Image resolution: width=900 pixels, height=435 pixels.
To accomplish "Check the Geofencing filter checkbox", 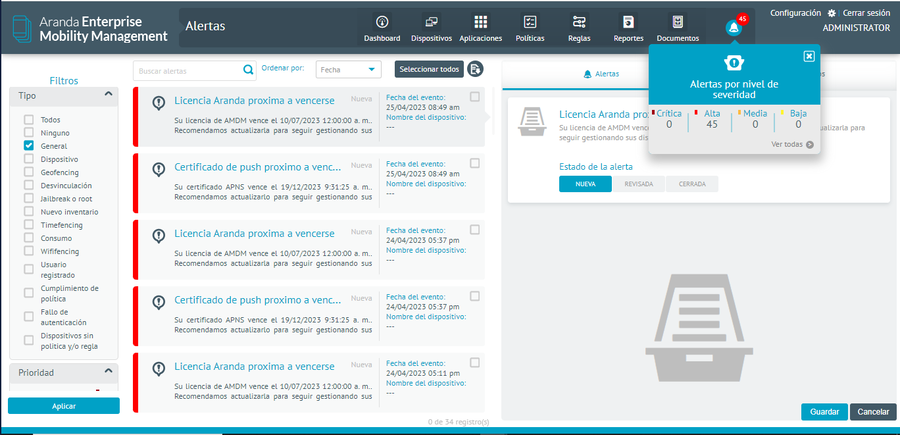I will tap(28, 172).
